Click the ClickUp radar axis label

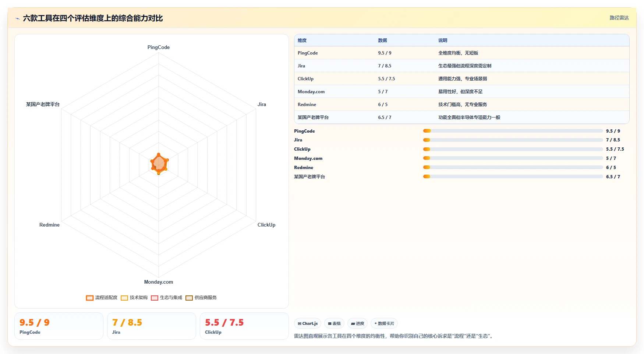click(266, 225)
